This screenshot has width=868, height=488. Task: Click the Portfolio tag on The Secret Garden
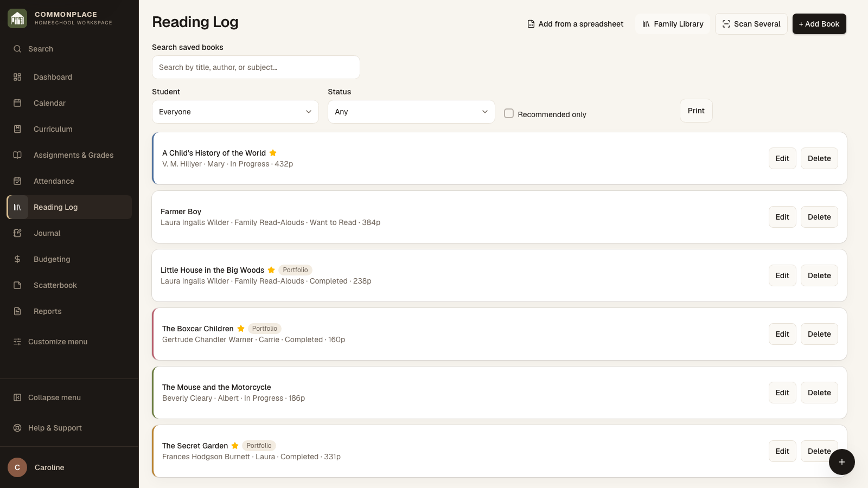[259, 446]
